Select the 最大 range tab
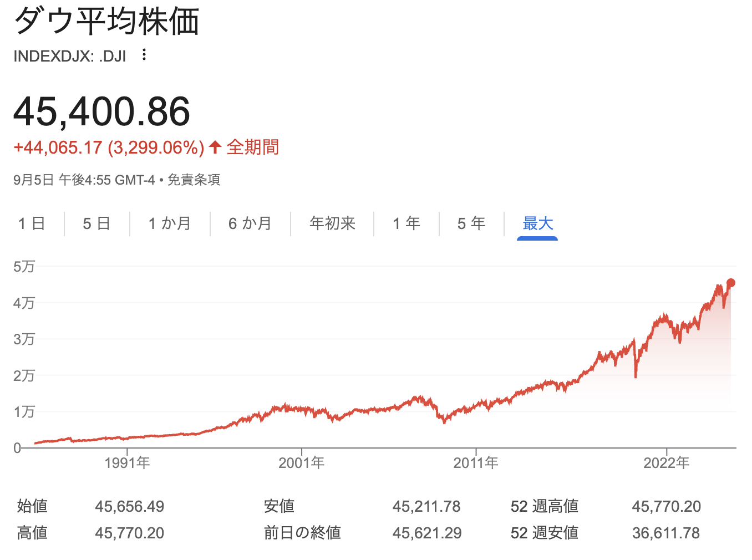Image resolution: width=752 pixels, height=560 pixels. pyautogui.click(x=537, y=224)
